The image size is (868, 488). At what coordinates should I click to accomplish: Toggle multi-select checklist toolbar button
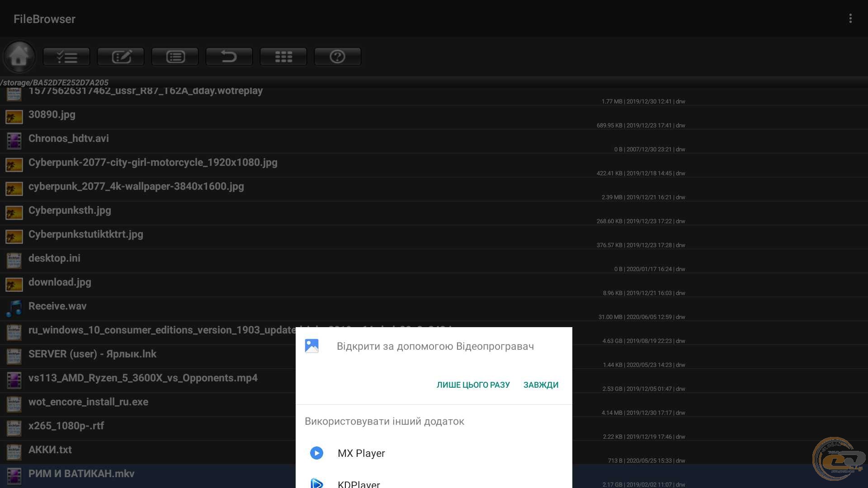coord(66,56)
